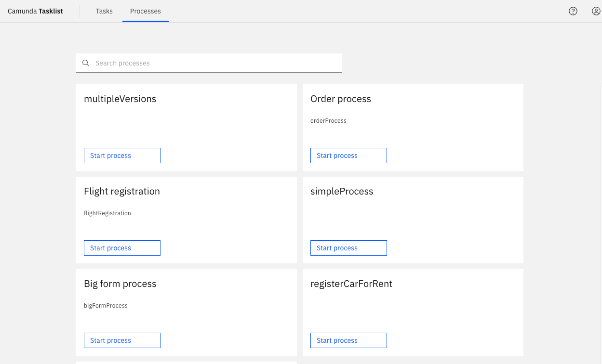The width and height of the screenshot is (602, 364).
Task: Click the Camunda Tasklist logo
Action: [x=35, y=11]
